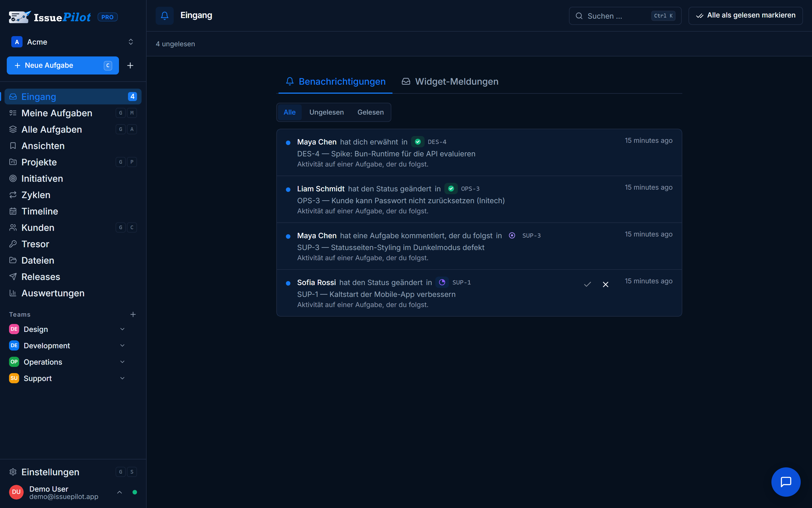Viewport: 812px width, 508px height.
Task: Click Neue Aufgabe button
Action: click(x=63, y=65)
